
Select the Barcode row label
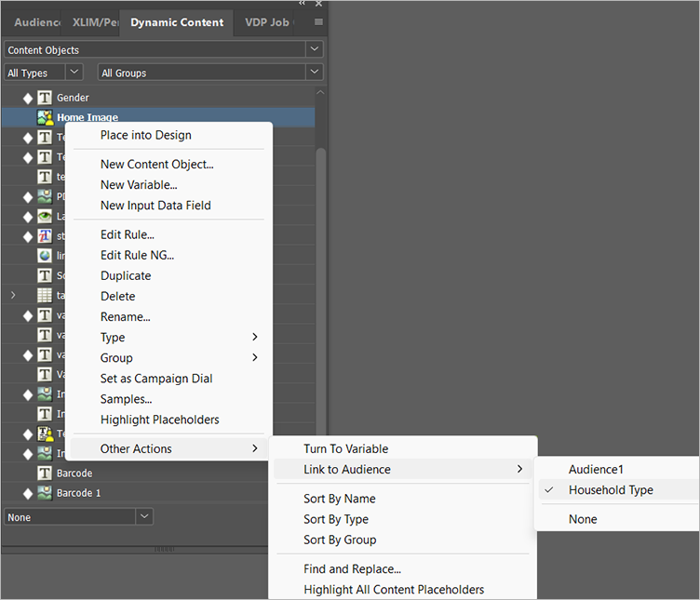pyautogui.click(x=74, y=473)
